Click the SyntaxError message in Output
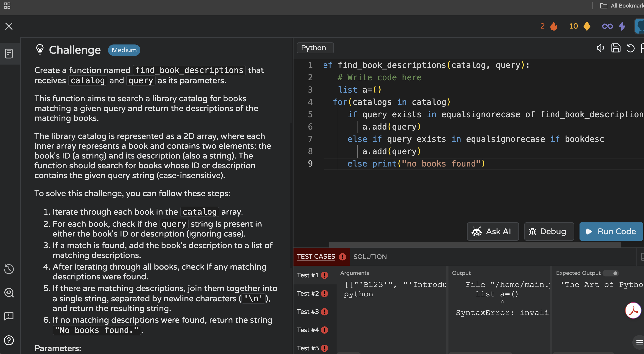This screenshot has height=354, width=644. (502, 313)
